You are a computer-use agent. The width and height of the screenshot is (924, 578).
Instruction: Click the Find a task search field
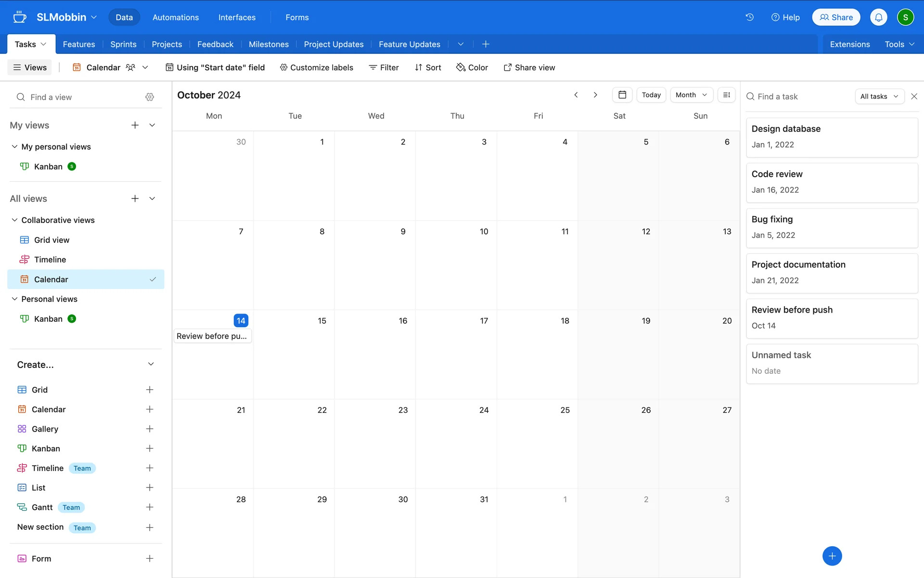[799, 96]
